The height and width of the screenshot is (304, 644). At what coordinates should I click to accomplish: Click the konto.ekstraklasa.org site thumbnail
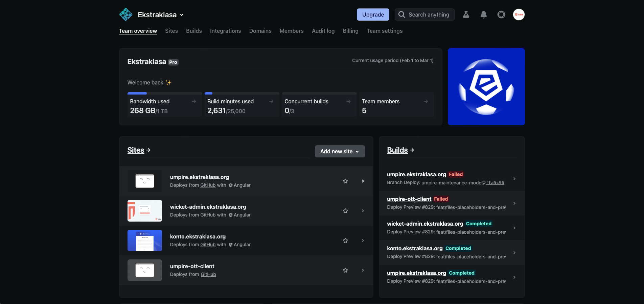(x=145, y=240)
